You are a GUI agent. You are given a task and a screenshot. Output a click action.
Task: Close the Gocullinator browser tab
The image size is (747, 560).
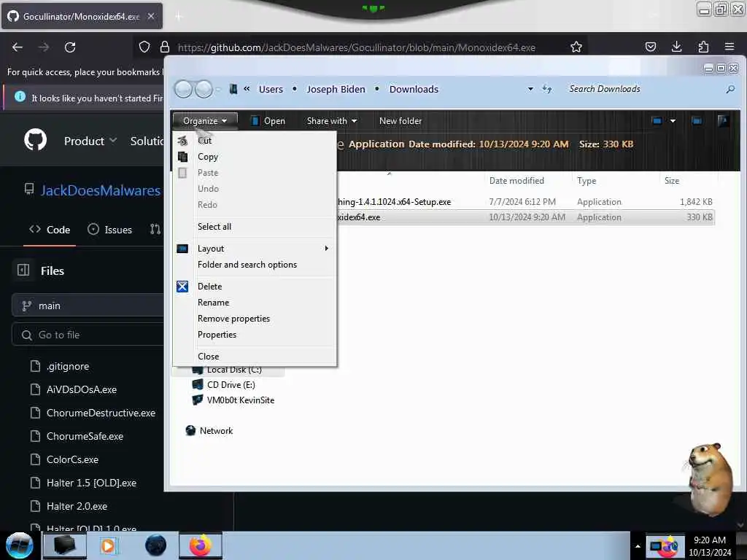point(150,16)
